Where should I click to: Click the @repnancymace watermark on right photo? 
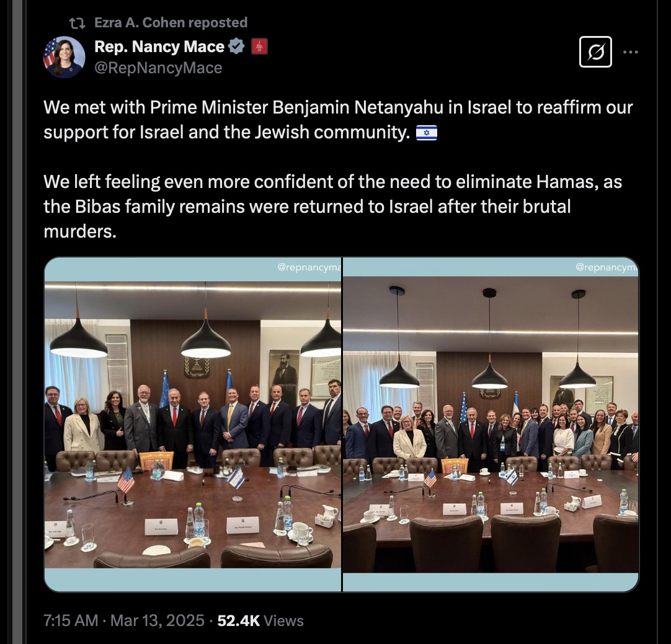[x=607, y=267]
